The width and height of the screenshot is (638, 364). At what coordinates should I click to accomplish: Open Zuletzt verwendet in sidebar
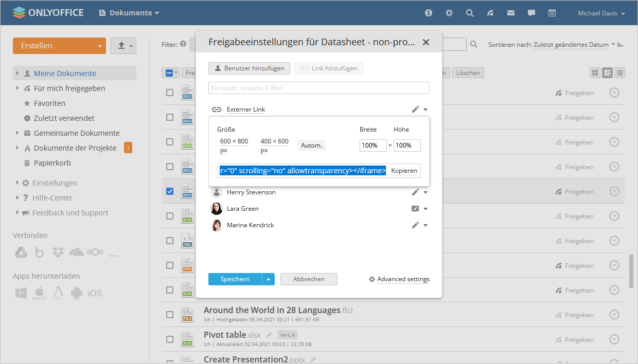pos(64,118)
